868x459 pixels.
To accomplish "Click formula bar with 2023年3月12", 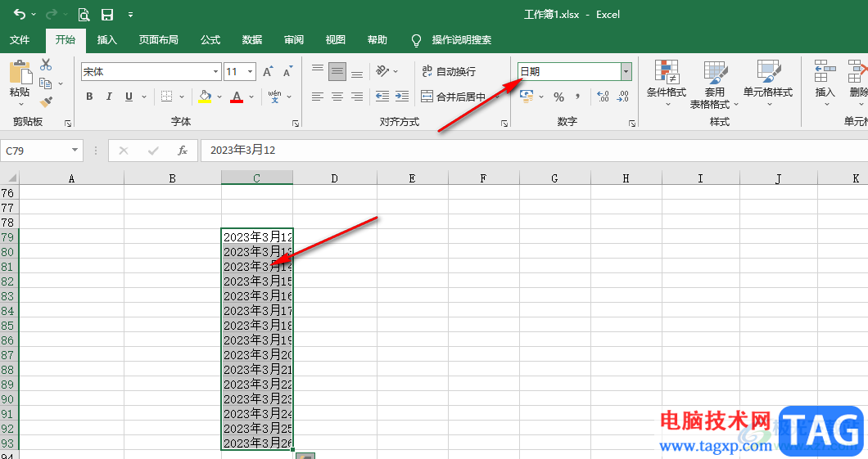I will point(534,151).
